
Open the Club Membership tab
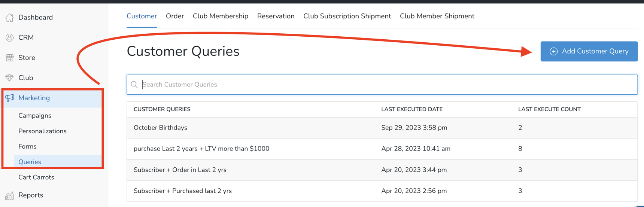221,16
